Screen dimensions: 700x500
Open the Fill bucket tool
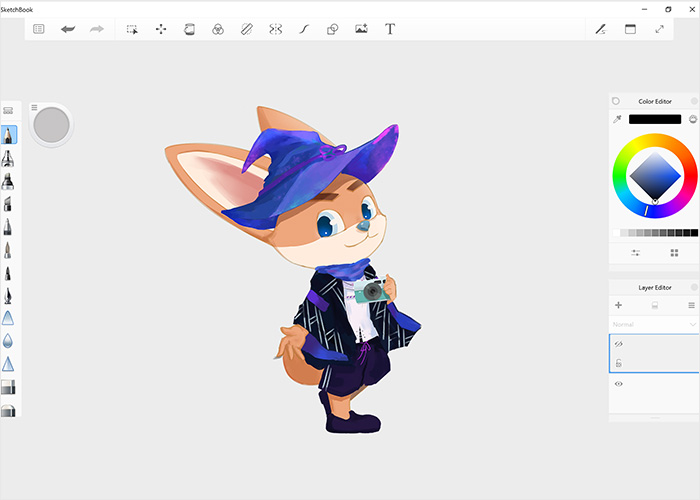point(189,29)
